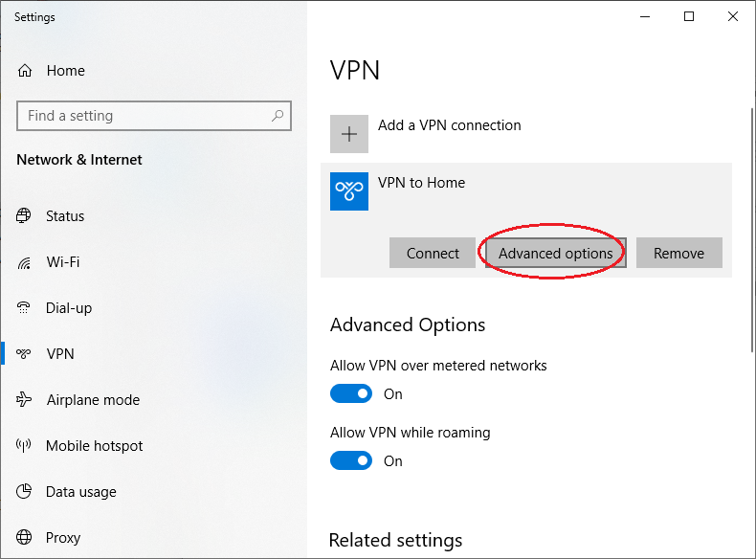The image size is (756, 559).
Task: Go to the Wi-Fi settings page
Action: [62, 262]
